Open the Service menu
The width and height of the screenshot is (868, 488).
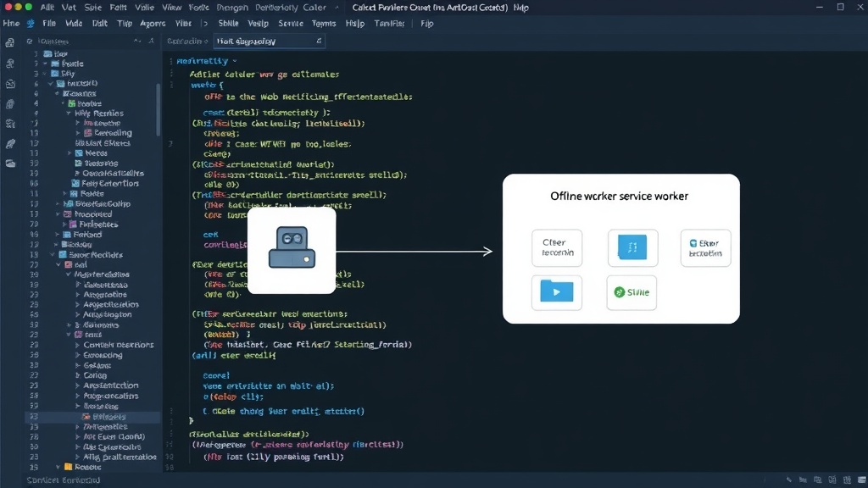pyautogui.click(x=291, y=23)
